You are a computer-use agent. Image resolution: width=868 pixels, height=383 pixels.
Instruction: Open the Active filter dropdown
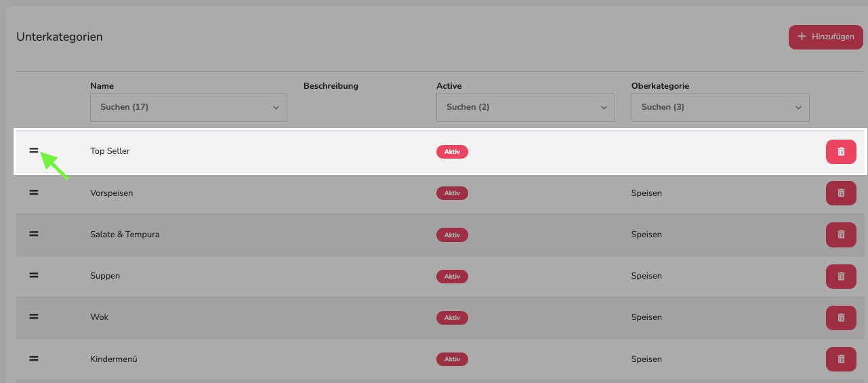pos(526,107)
